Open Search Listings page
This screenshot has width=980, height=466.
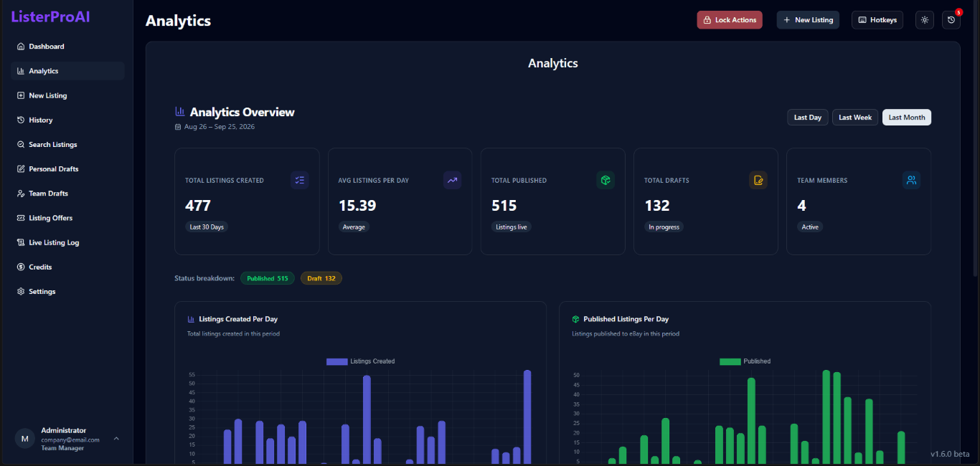click(67, 144)
